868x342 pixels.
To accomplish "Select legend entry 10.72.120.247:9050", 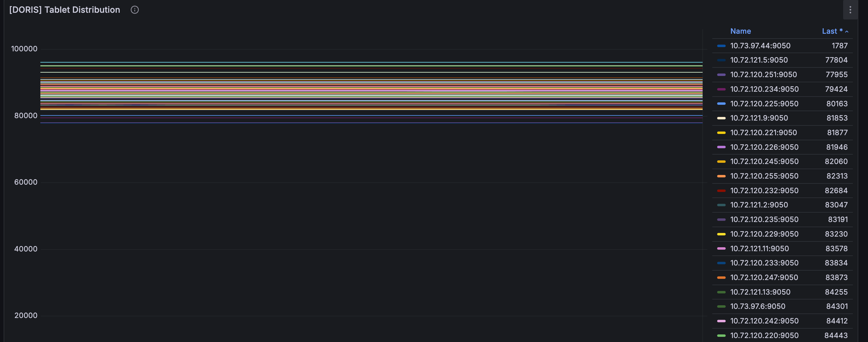I will pos(764,277).
